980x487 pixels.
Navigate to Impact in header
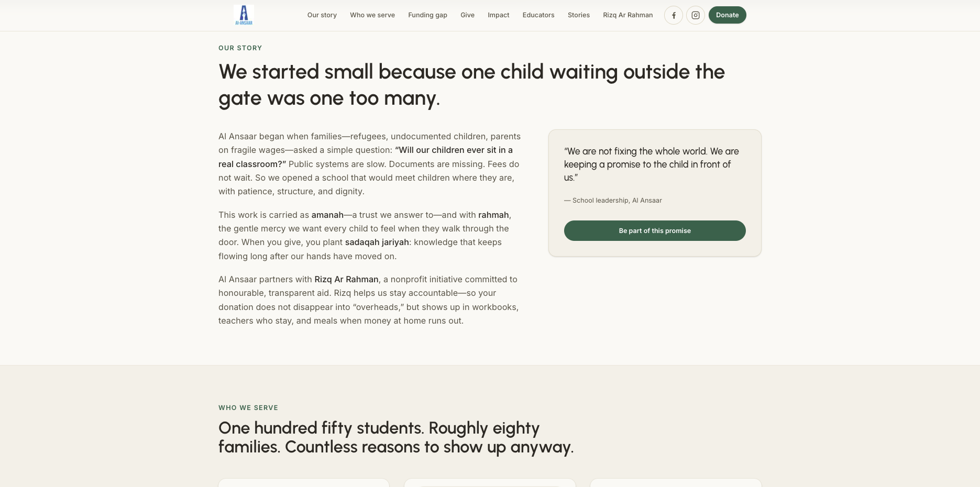coord(498,15)
